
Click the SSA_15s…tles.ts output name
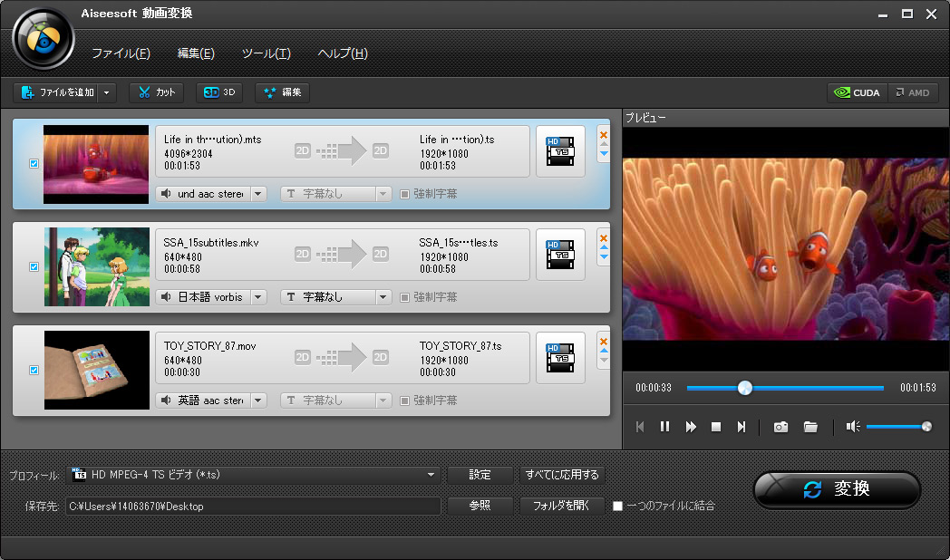(459, 243)
